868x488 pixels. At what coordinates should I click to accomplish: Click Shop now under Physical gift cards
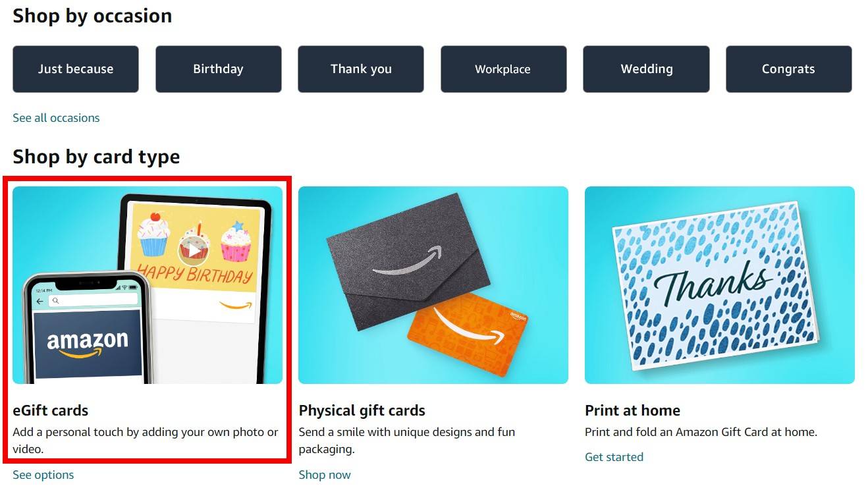click(x=325, y=475)
